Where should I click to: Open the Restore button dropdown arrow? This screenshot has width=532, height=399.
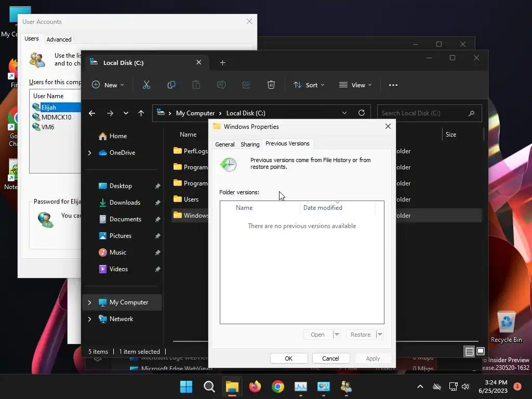(380, 335)
